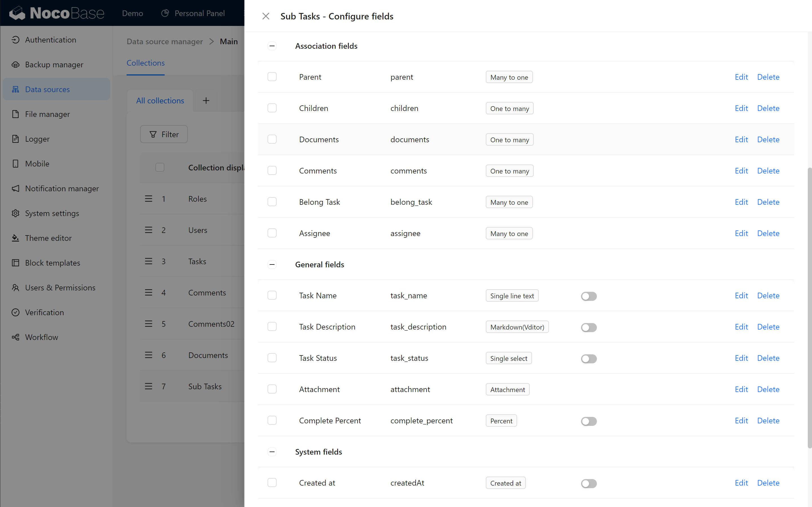Click the Users & Permissions sidebar icon

point(16,287)
